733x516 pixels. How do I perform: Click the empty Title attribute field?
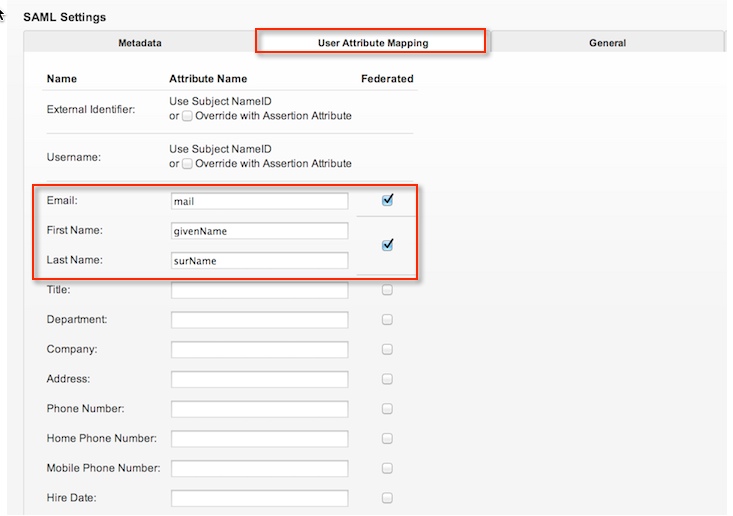pyautogui.click(x=259, y=290)
